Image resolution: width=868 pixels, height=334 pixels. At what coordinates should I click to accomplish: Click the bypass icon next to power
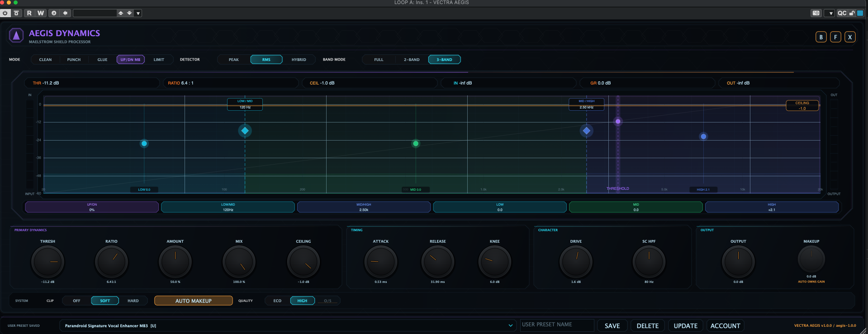click(16, 13)
